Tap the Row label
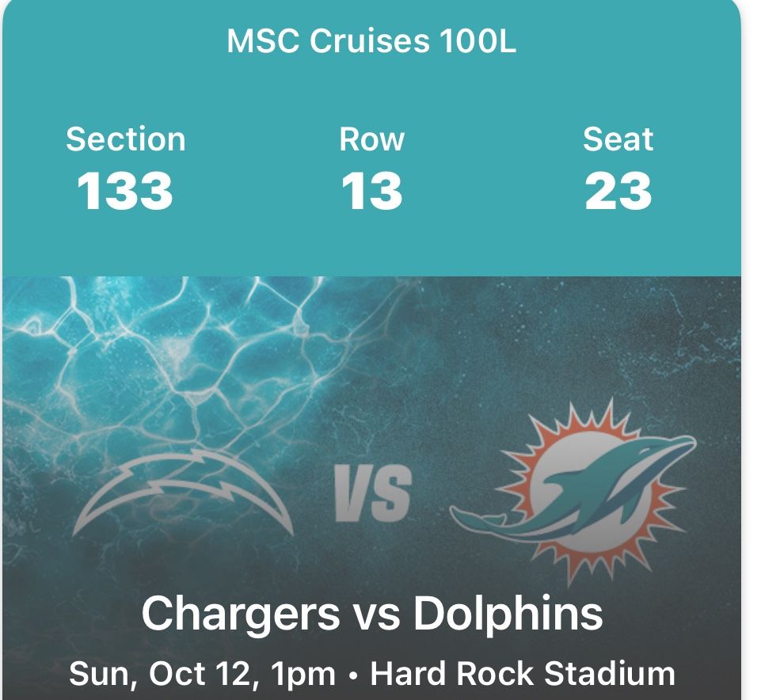Viewport: 761px width, 700px height. click(371, 139)
